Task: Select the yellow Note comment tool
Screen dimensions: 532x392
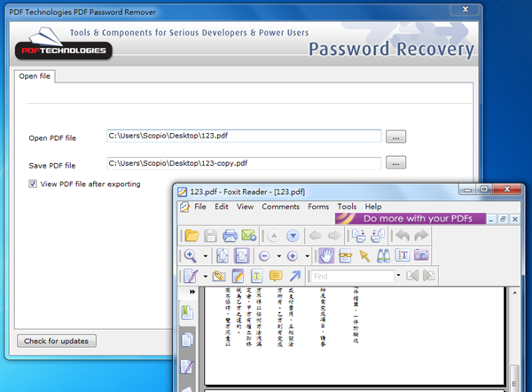Action: (276, 276)
